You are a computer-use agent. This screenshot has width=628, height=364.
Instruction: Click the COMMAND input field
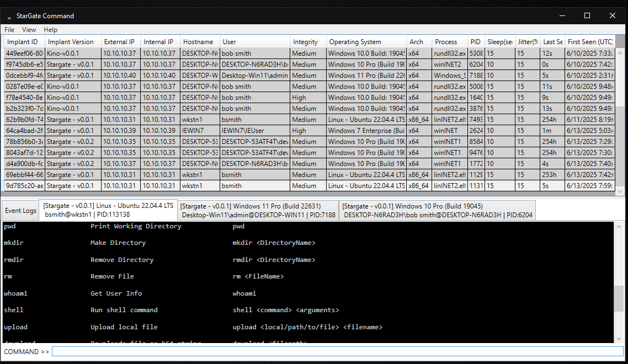coord(338,351)
